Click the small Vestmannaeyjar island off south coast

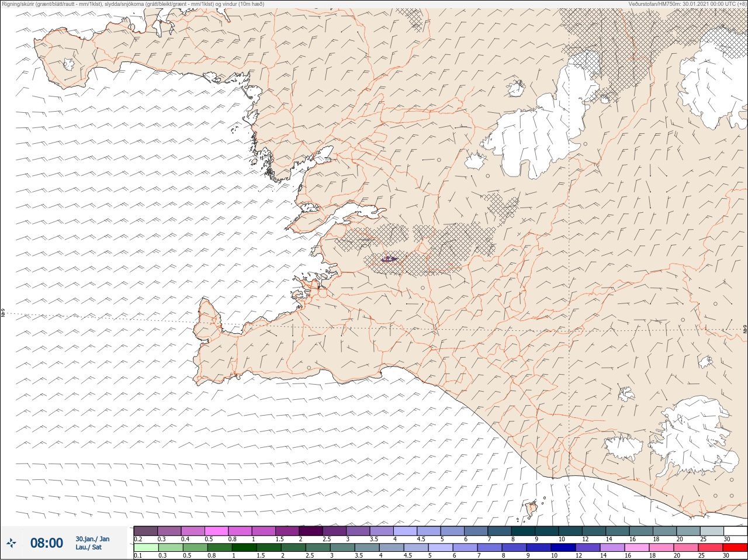coord(532,509)
